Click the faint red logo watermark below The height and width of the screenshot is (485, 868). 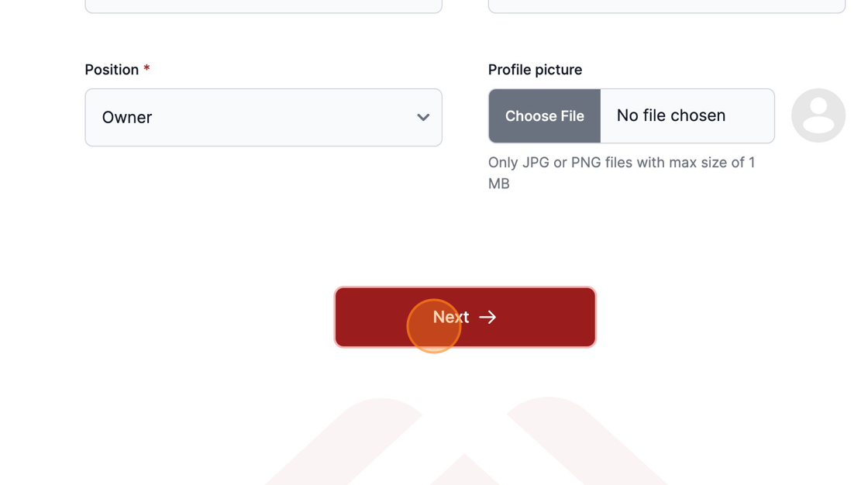pos(465,441)
